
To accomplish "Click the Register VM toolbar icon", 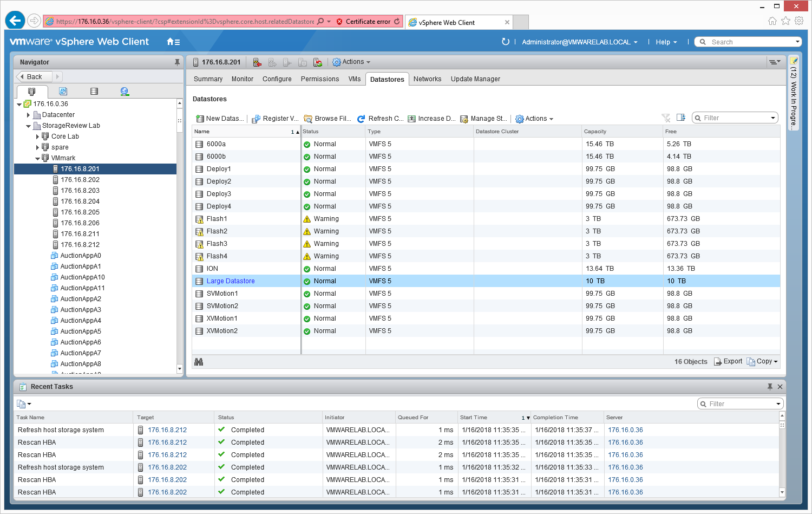I will click(256, 119).
